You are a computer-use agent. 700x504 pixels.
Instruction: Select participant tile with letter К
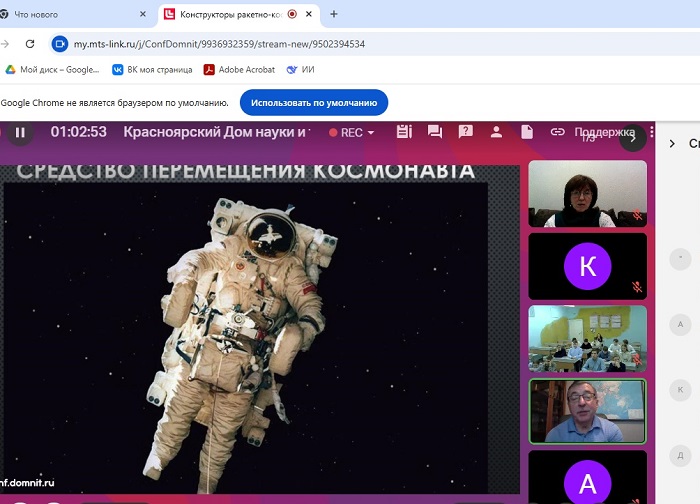coord(587,266)
